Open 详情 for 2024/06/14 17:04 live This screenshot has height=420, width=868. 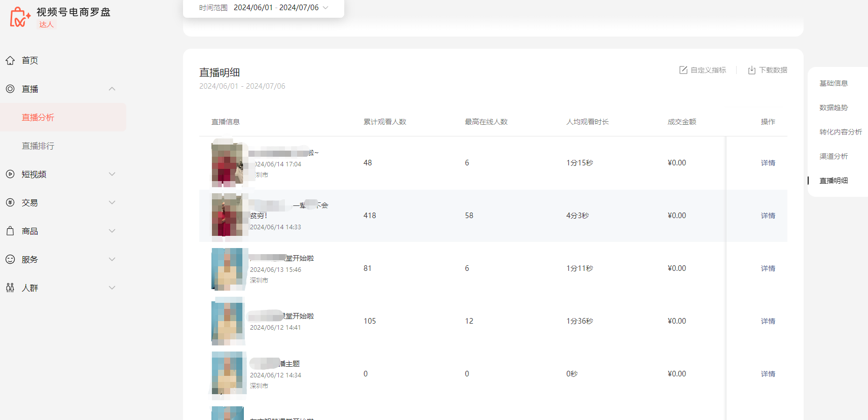click(768, 163)
